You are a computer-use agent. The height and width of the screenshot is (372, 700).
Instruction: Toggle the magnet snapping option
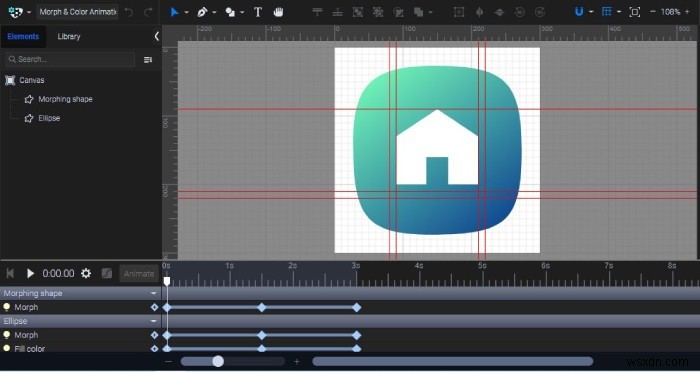coord(579,12)
